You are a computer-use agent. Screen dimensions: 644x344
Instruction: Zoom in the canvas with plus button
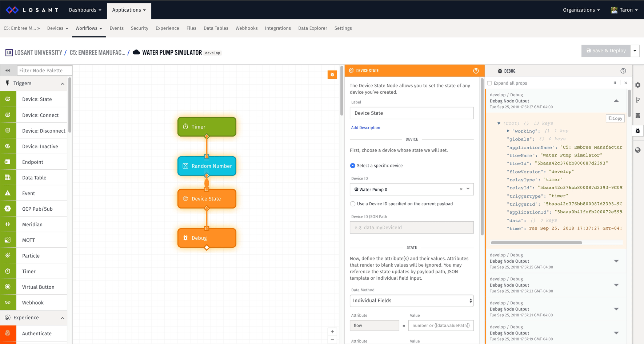(x=332, y=332)
